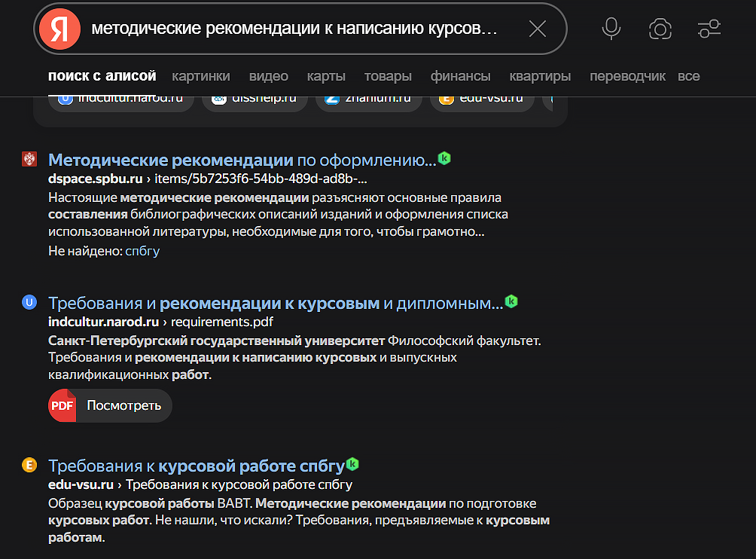
Task: Click inside the search input field
Action: pyautogui.click(x=301, y=29)
